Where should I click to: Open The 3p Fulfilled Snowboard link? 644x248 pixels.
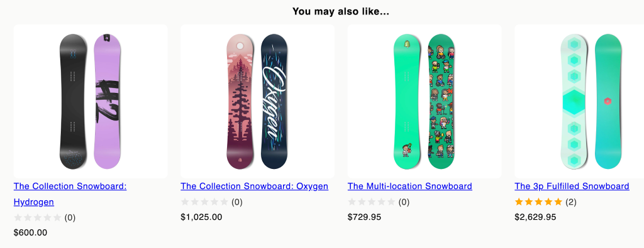[x=572, y=186]
